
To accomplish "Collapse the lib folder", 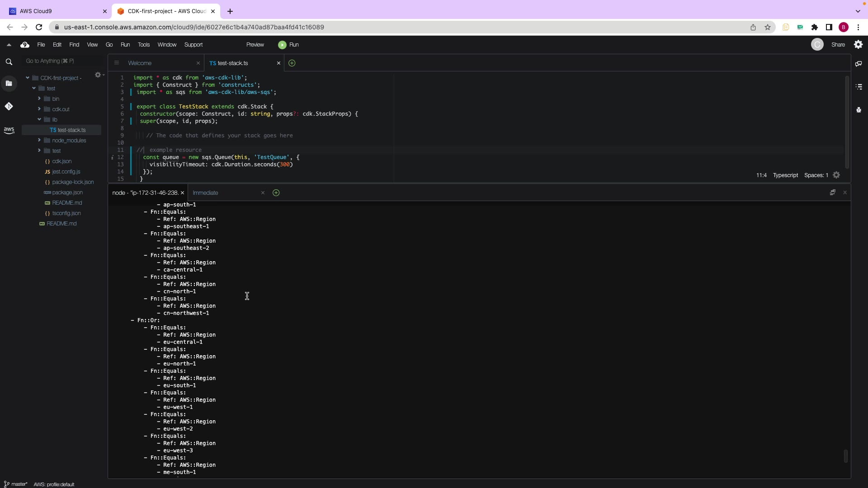I will 39,119.
